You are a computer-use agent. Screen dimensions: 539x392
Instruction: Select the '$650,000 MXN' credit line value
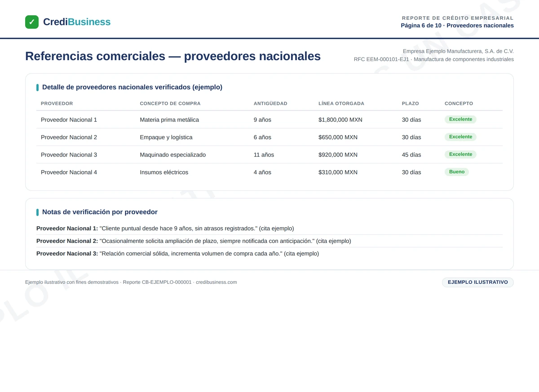pyautogui.click(x=338, y=137)
